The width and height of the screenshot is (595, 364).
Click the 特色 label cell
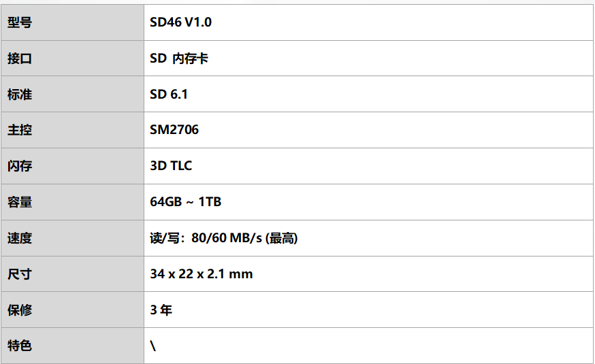(x=72, y=346)
